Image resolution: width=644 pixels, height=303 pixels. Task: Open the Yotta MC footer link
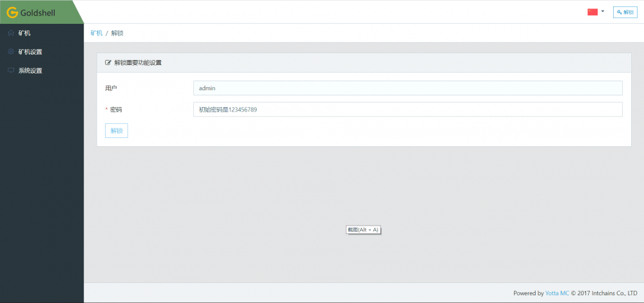coord(557,293)
